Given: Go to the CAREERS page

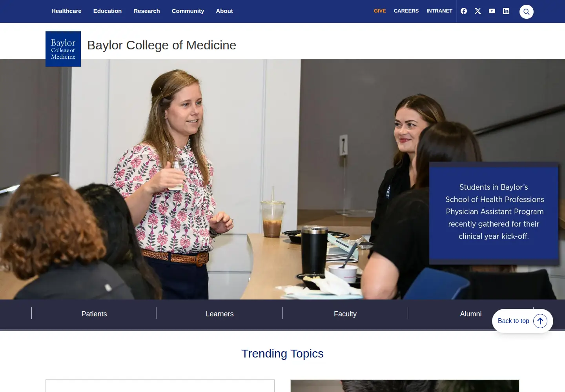Looking at the screenshot, I should pos(406,11).
